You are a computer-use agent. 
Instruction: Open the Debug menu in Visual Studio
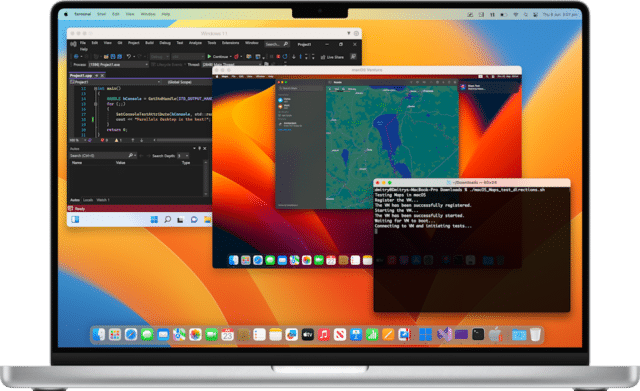pos(165,42)
